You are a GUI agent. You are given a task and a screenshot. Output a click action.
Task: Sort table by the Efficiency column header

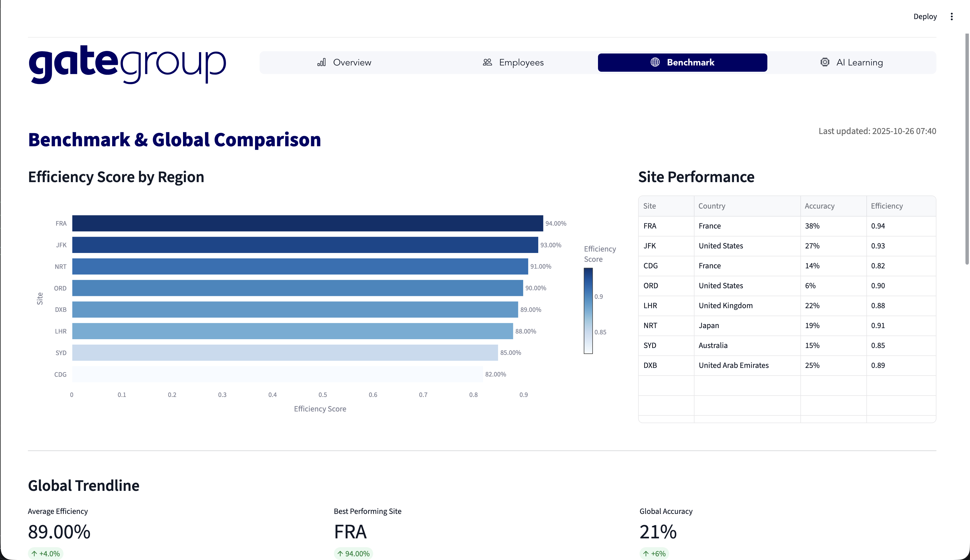887,206
